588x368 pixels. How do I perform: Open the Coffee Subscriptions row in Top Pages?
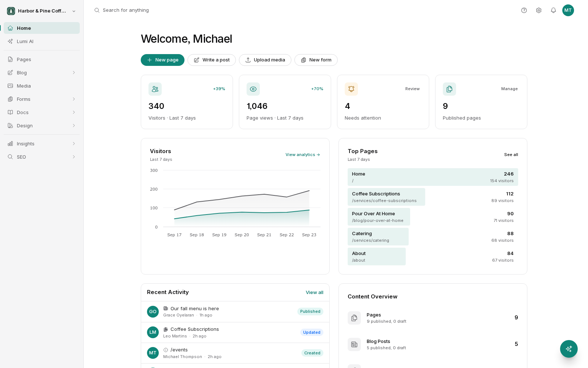click(x=433, y=197)
